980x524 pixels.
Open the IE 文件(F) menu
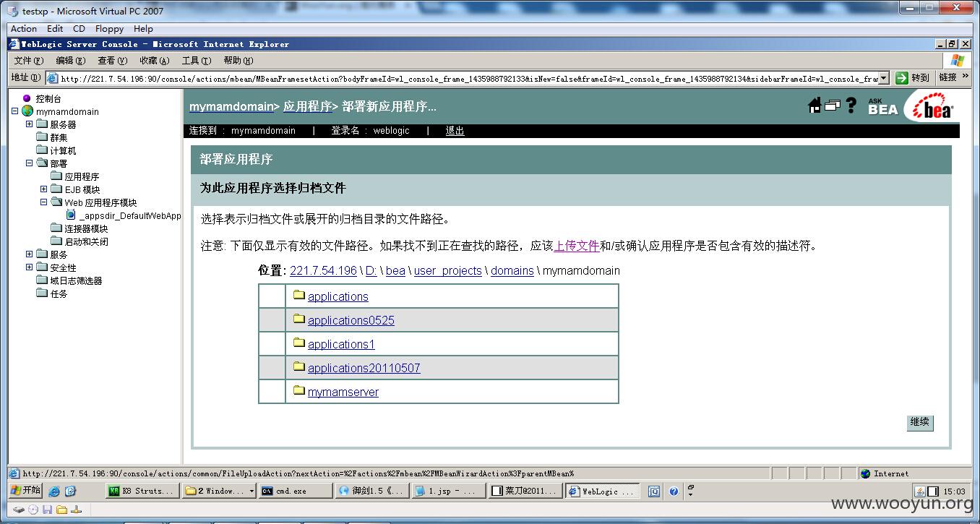[28, 61]
